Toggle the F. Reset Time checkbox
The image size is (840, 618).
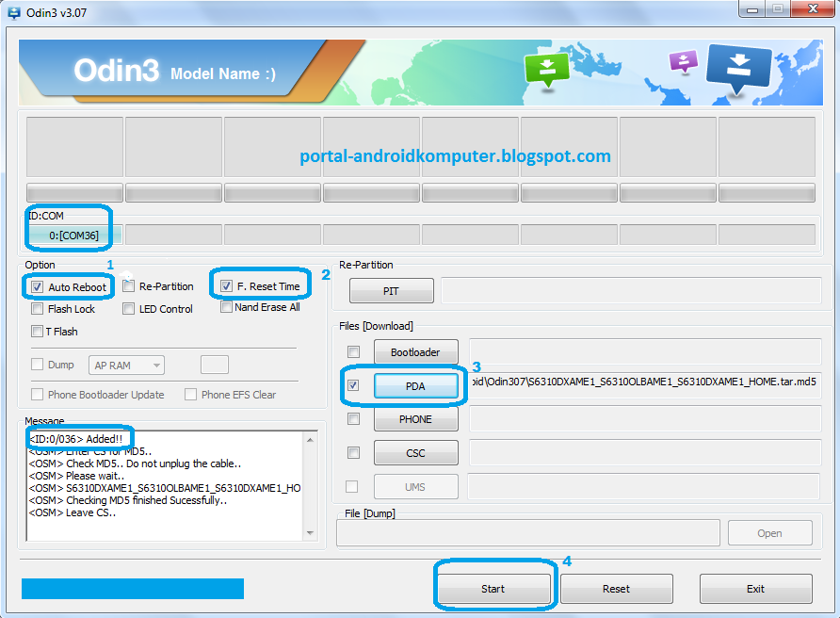point(227,285)
